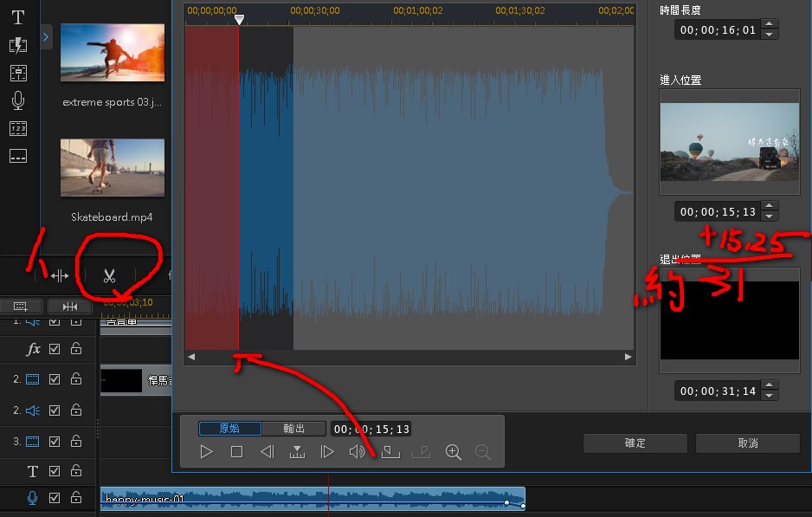The height and width of the screenshot is (517, 812).
Task: Click the audio track 2 speaker icon
Action: pos(33,410)
